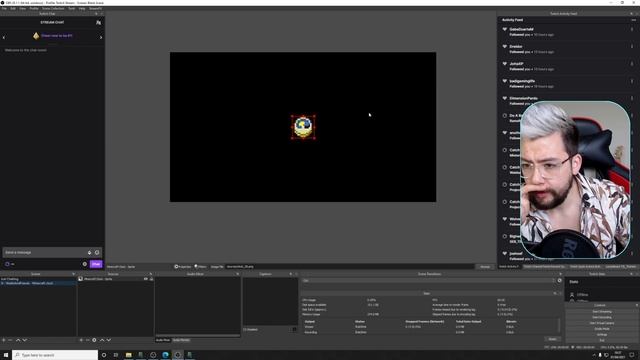
Task: Go to the next chat leaderboard banner
Action: click(101, 37)
